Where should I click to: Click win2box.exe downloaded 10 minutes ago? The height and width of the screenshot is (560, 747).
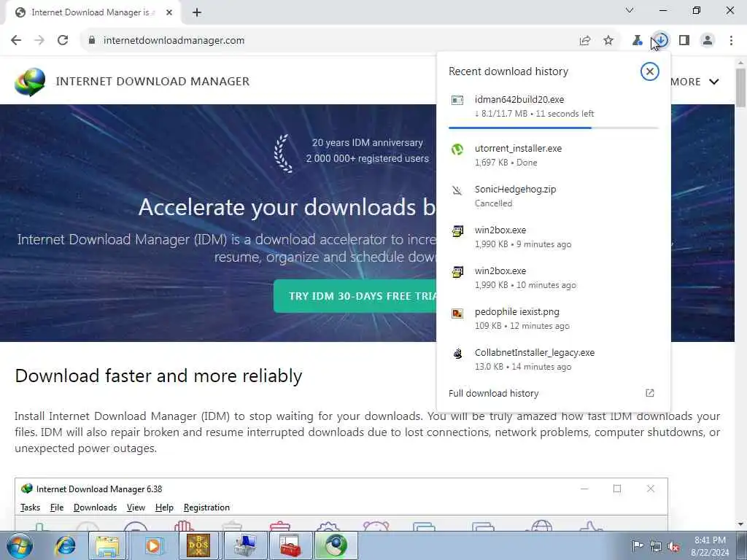tap(554, 278)
